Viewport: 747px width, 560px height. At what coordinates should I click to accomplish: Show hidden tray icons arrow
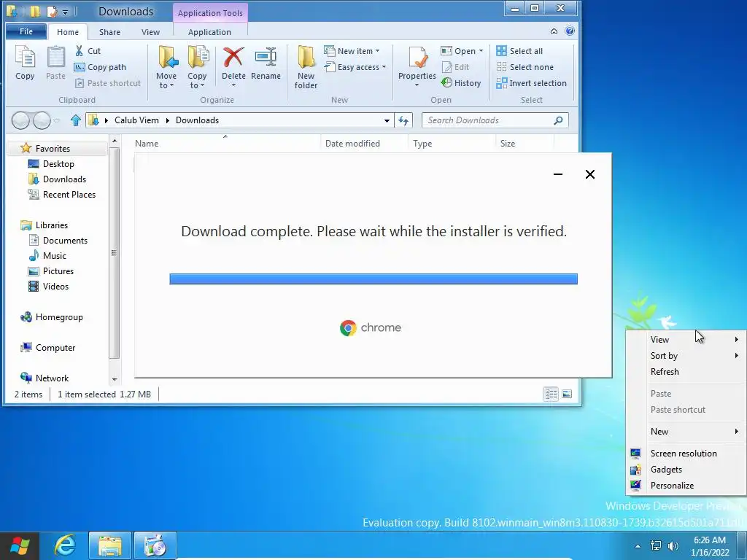pyautogui.click(x=638, y=546)
